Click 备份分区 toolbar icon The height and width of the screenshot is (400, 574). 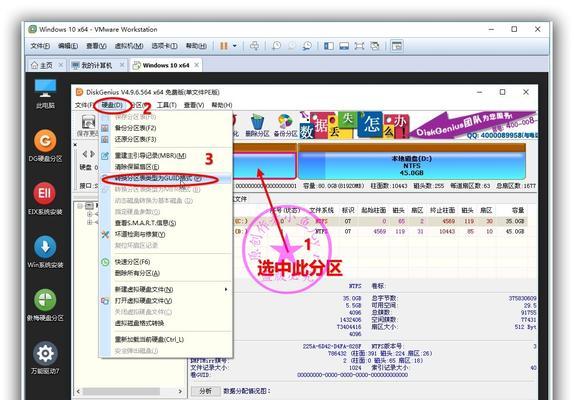[286, 126]
